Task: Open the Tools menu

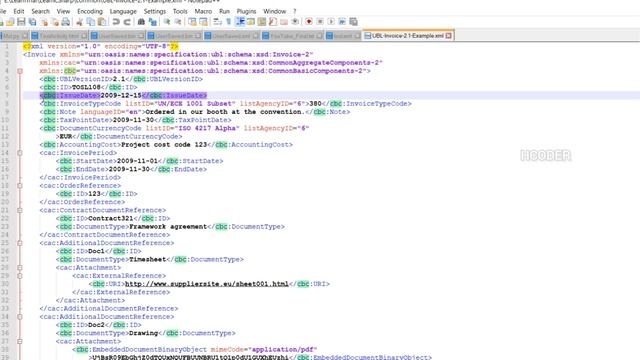Action: pos(180,11)
